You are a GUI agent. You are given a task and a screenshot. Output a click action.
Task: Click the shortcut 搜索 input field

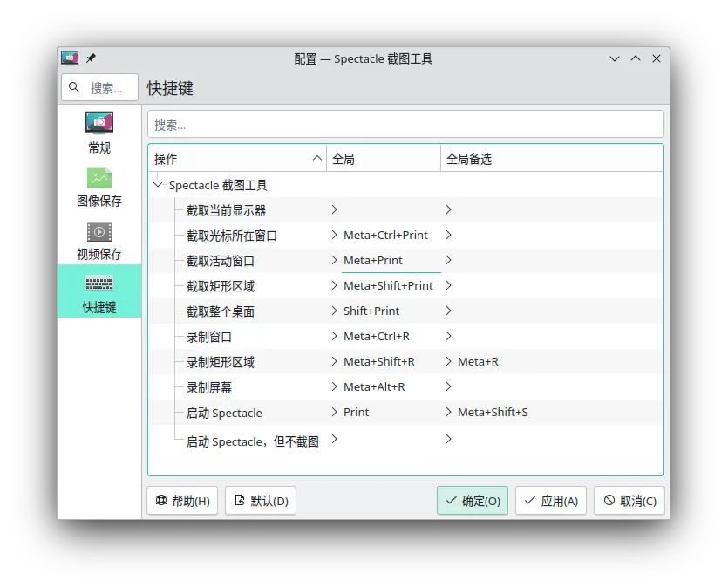[x=405, y=124]
